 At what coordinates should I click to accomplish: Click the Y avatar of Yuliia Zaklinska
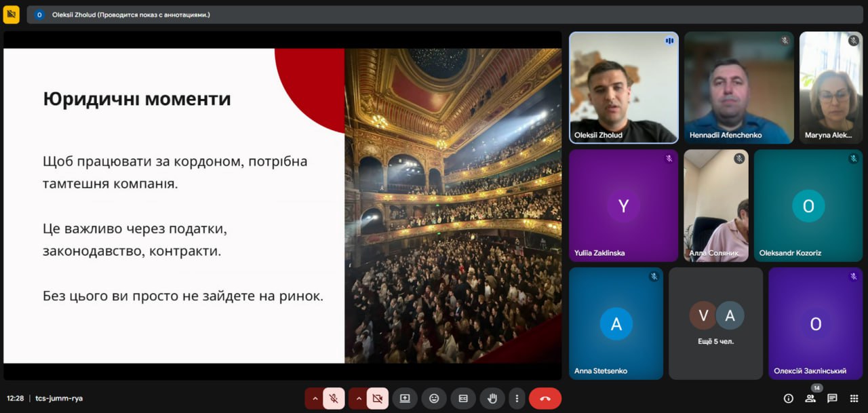point(623,206)
